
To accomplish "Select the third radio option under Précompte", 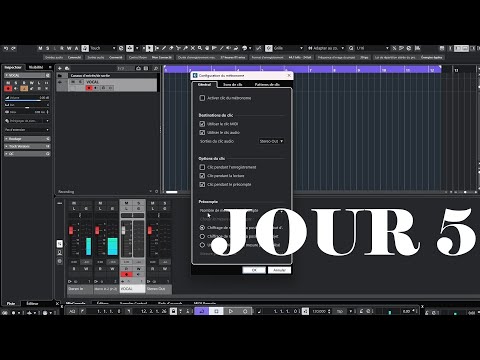I will [x=202, y=245].
